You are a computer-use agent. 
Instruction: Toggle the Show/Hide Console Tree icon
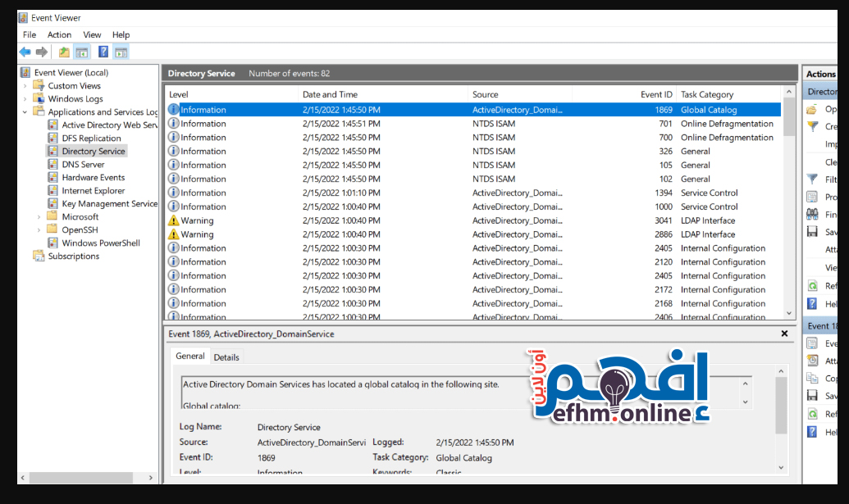coord(82,52)
